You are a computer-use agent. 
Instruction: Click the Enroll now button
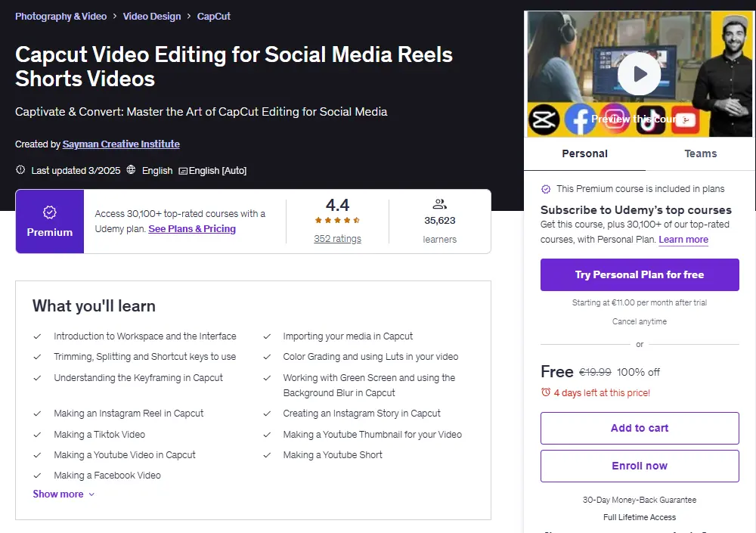(x=640, y=466)
